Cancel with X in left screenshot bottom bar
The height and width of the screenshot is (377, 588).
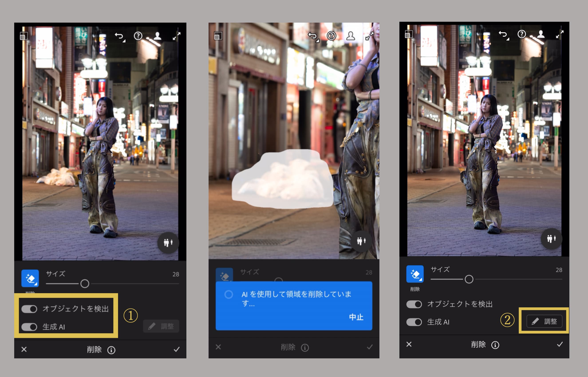[x=24, y=349]
